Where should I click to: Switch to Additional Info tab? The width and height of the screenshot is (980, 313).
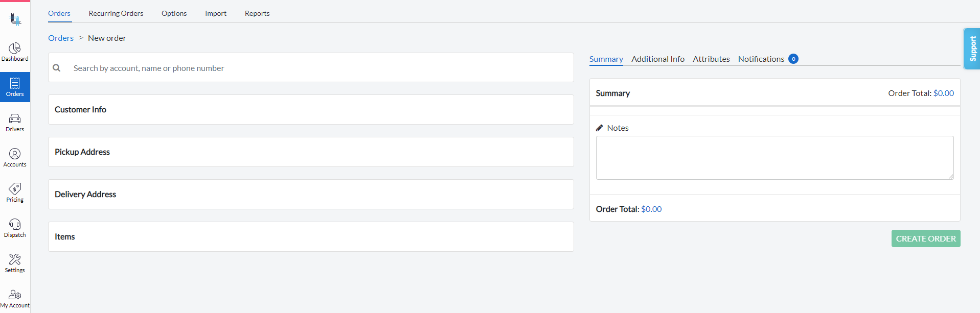pos(658,59)
